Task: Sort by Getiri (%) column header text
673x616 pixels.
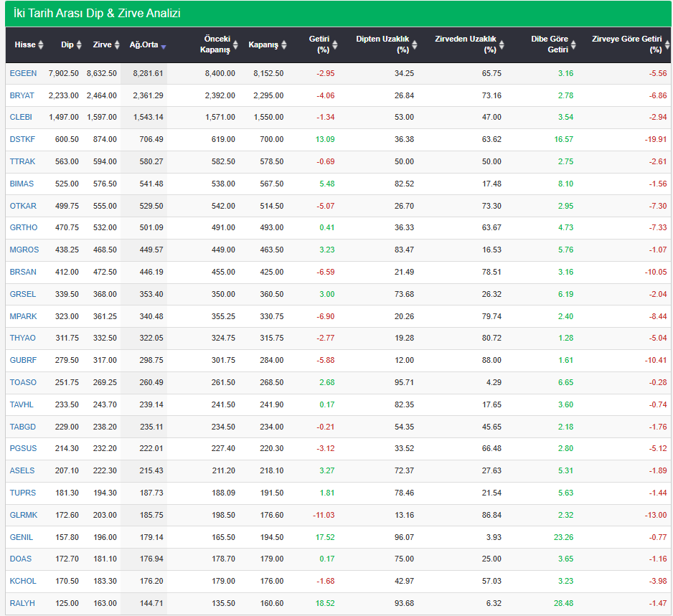Action: coord(319,44)
